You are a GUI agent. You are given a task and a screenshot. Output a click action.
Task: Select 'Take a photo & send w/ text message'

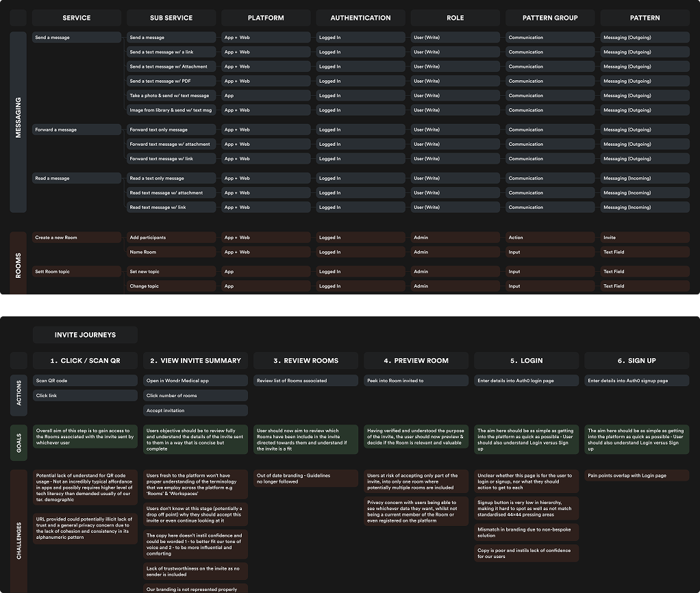tap(171, 96)
